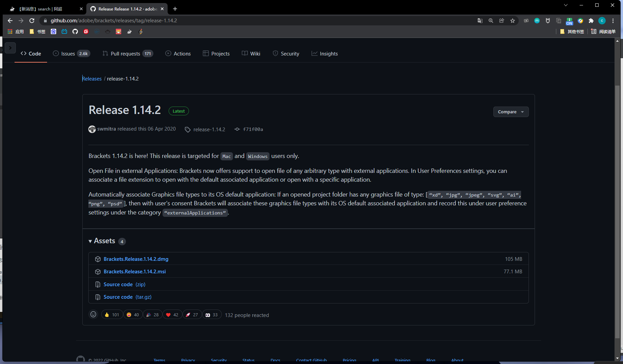The width and height of the screenshot is (623, 364).
Task: Open the Chrome three-dot menu
Action: point(613,21)
